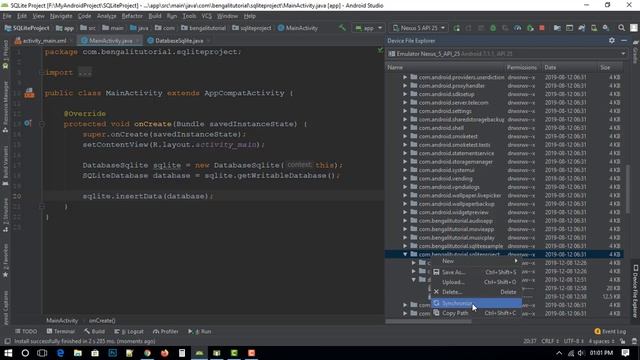
Task: Select the com.android.proxyhandler row
Action: coord(504,86)
